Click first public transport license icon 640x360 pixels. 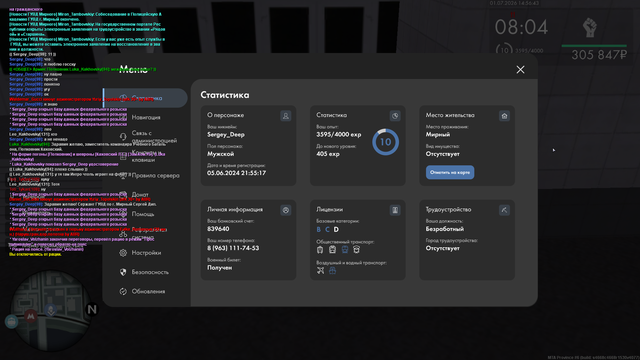tap(320, 249)
